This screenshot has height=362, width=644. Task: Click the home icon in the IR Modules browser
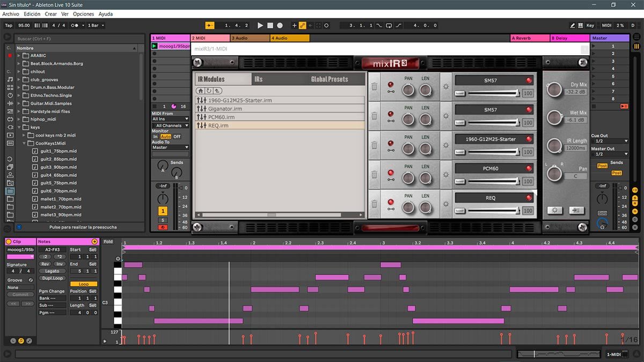coord(201,91)
